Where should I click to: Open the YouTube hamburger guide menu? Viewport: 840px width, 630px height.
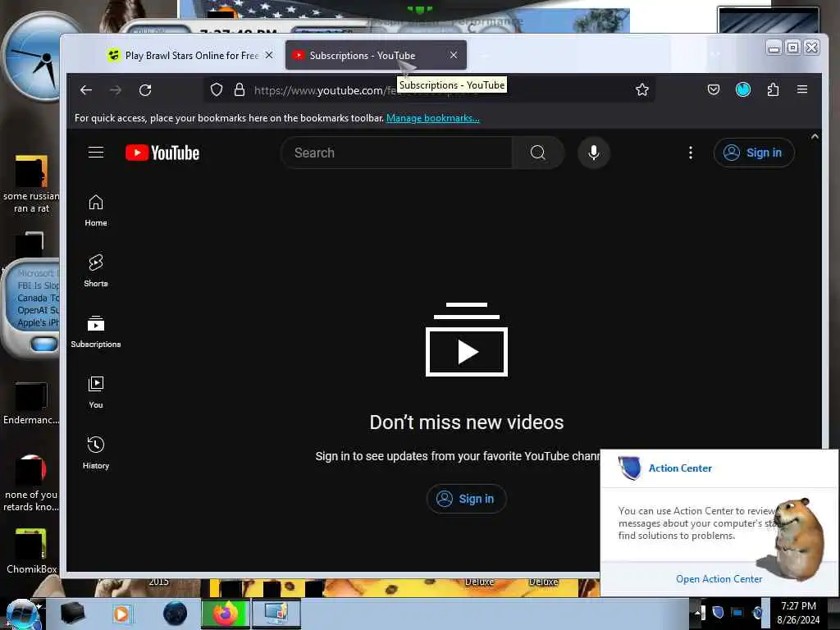click(96, 153)
